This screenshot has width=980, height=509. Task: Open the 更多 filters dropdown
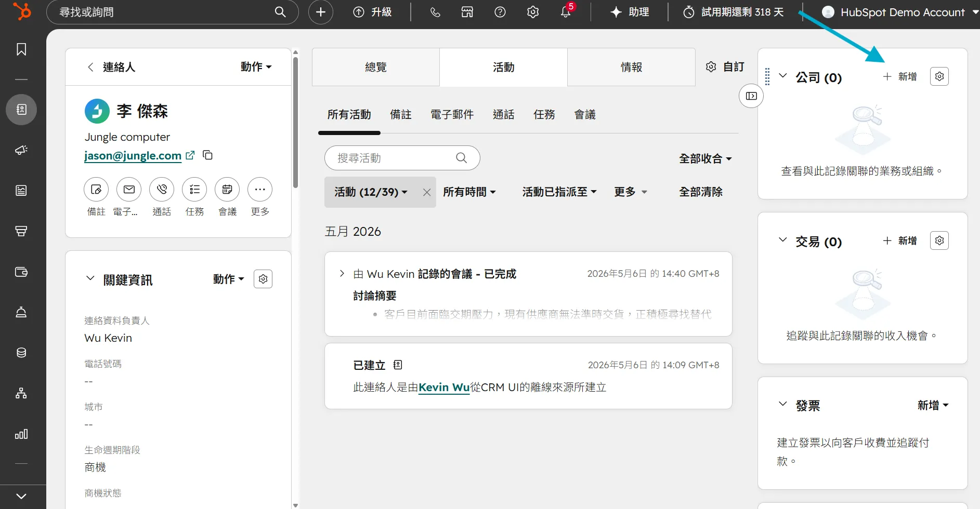coord(631,192)
